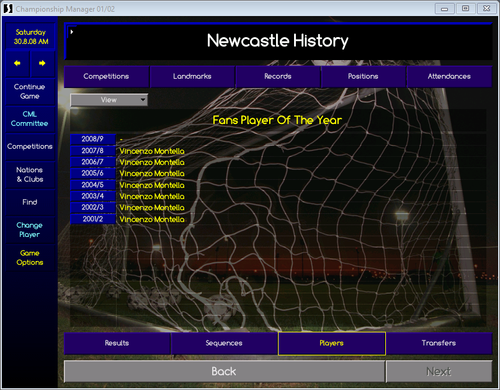The width and height of the screenshot is (500, 390).
Task: Open the Positions tab
Action: pos(363,76)
